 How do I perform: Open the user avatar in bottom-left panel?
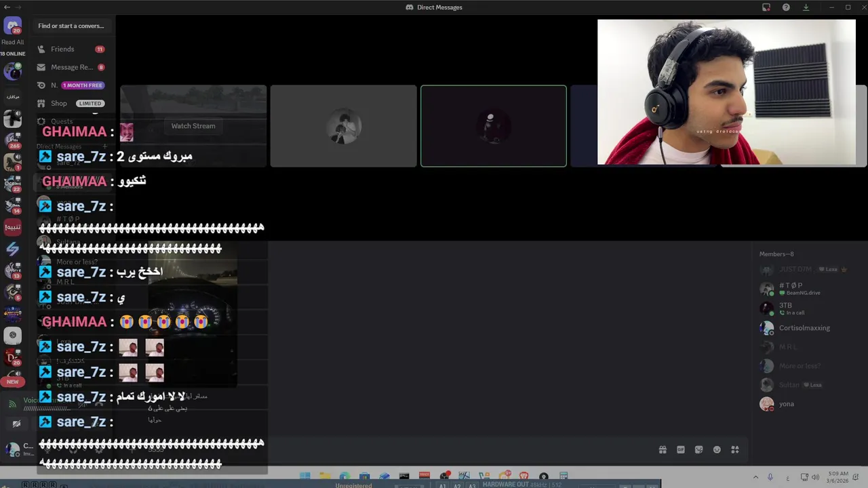pyautogui.click(x=12, y=449)
